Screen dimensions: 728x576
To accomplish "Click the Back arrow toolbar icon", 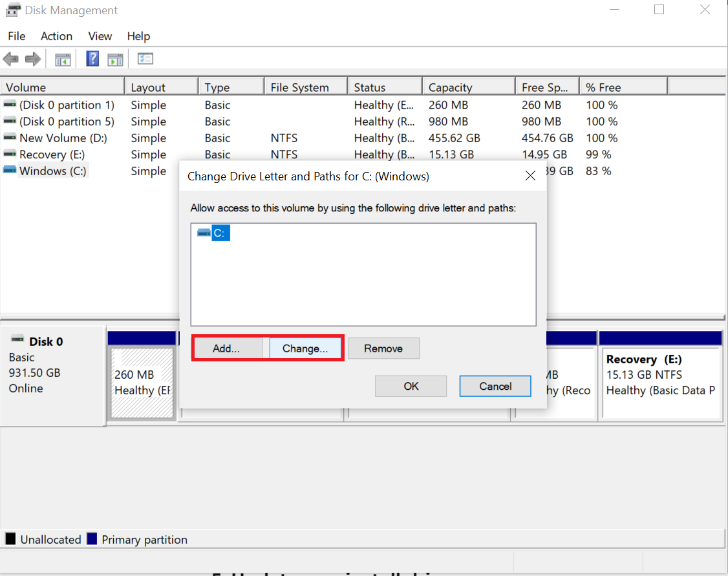I will coord(11,59).
